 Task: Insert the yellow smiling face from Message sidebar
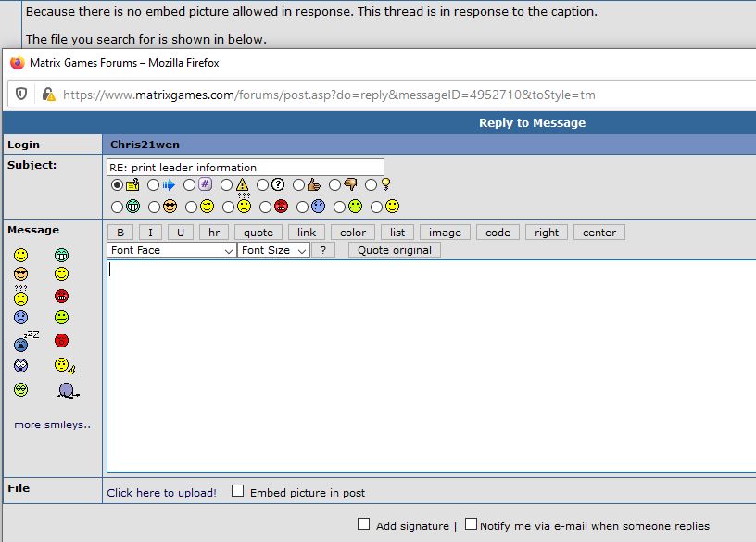20,255
